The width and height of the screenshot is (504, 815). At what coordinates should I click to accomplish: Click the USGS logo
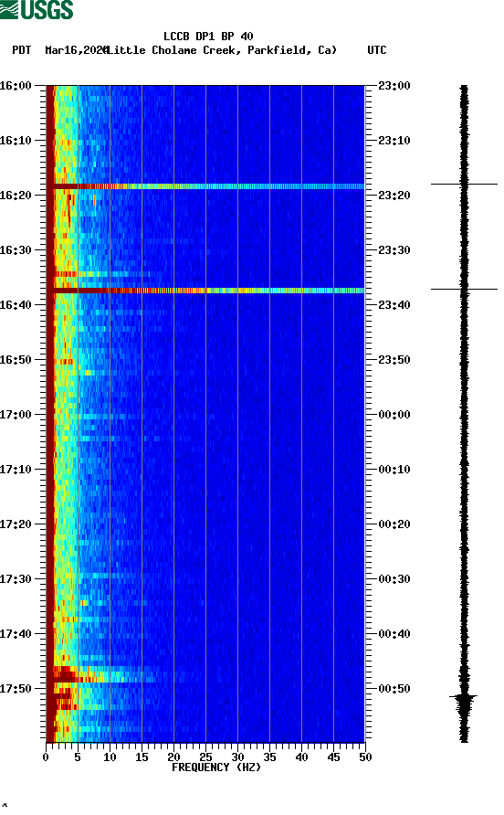click(37, 9)
